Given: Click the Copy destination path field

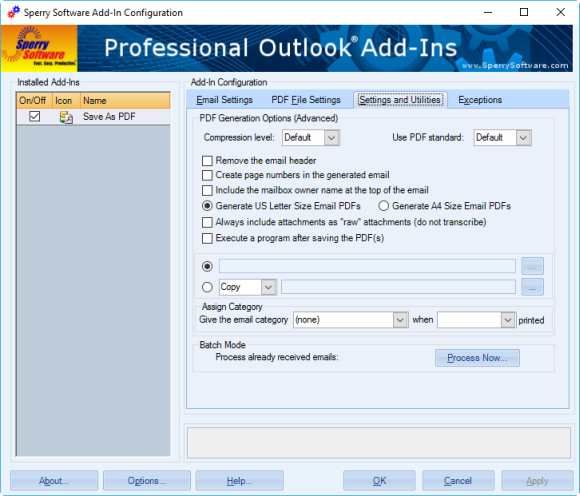Looking at the screenshot, I should coord(398,287).
